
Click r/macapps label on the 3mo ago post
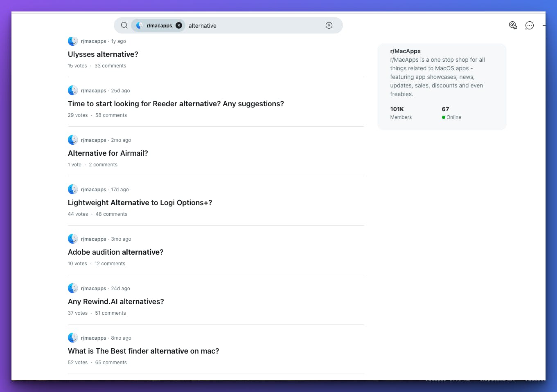93,239
